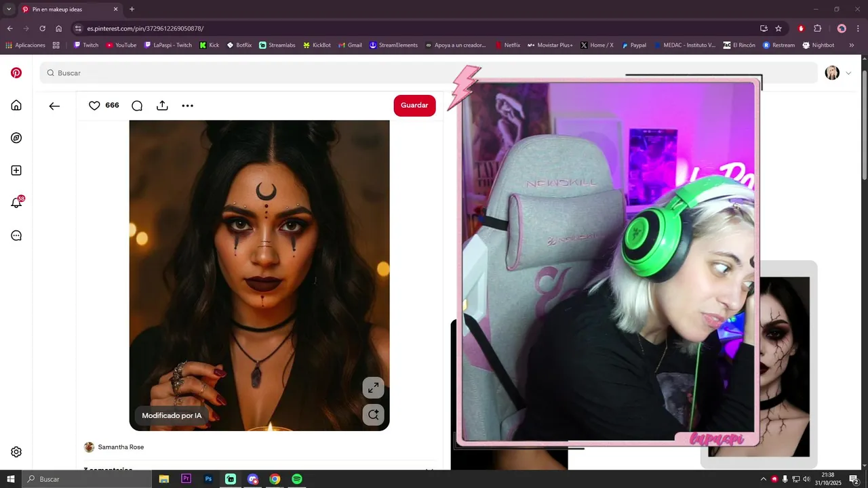Screen dimensions: 868x488
Task: Open the notifications bell icon
Action: [16, 203]
